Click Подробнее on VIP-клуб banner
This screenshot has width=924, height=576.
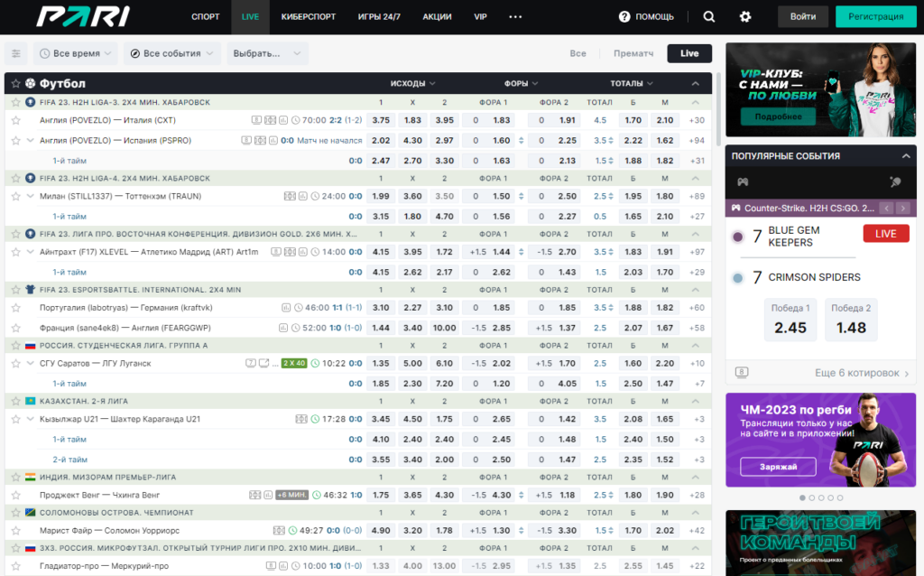(778, 116)
